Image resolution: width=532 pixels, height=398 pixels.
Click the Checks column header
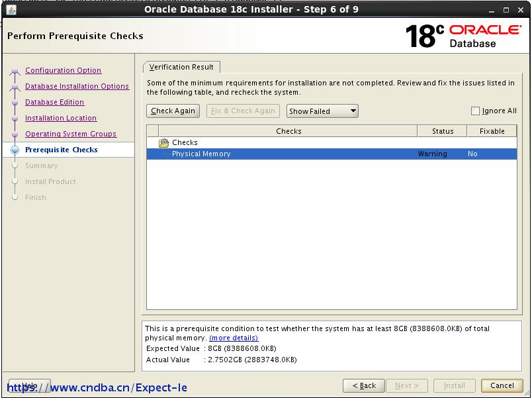coord(288,131)
